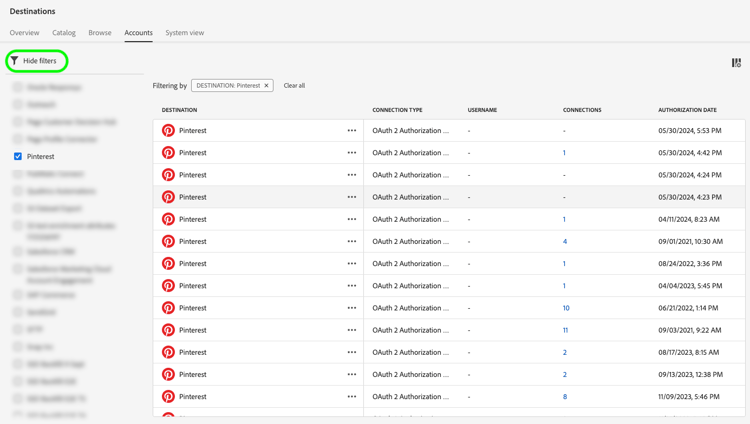Click the Hide filters funnel icon
Screen dimensions: 750x424
pos(15,61)
